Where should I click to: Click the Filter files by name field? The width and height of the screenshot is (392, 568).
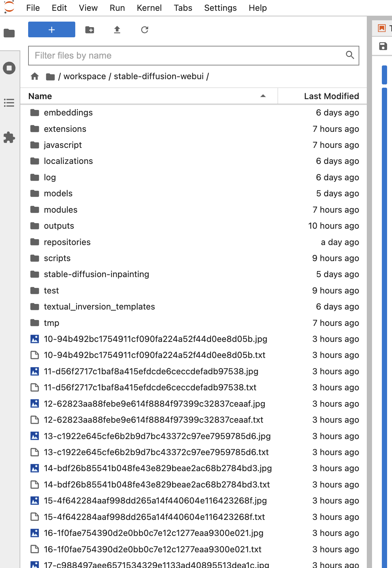pos(164,55)
